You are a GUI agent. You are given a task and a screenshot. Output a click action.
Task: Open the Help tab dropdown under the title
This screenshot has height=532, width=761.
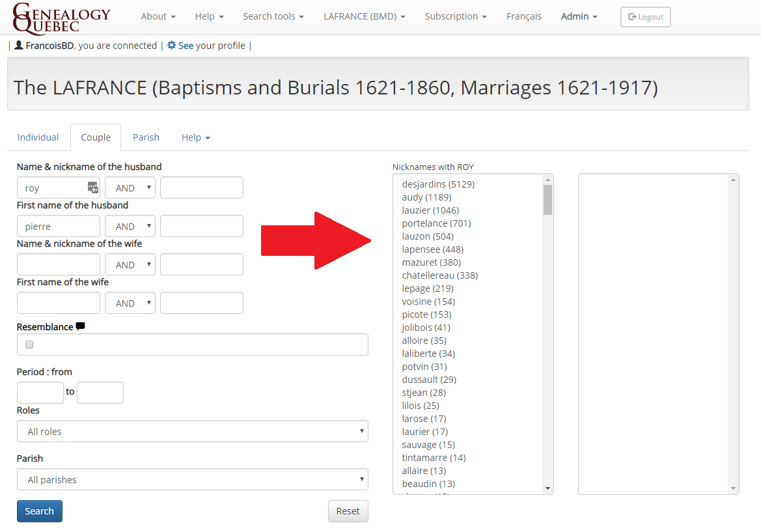[x=195, y=137]
